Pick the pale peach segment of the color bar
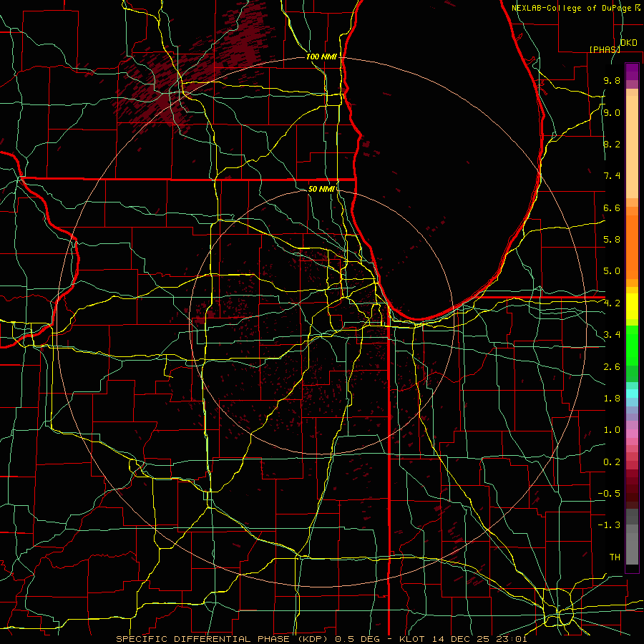Image resolution: width=644 pixels, height=644 pixels. point(632,147)
